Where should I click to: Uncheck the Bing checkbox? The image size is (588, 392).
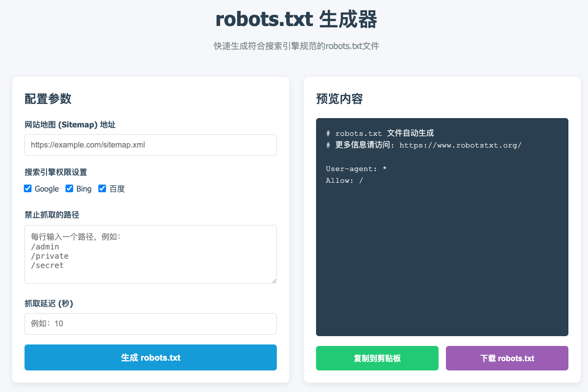click(x=70, y=189)
